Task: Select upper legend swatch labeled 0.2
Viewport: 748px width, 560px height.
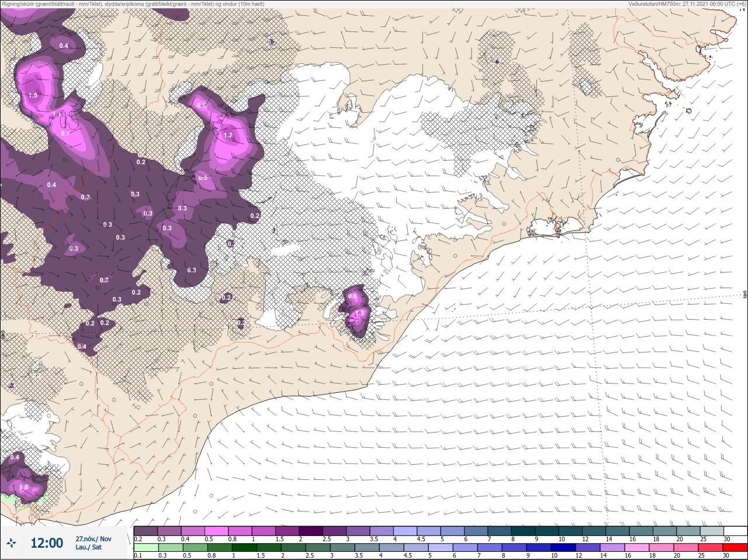Action: tap(146, 531)
